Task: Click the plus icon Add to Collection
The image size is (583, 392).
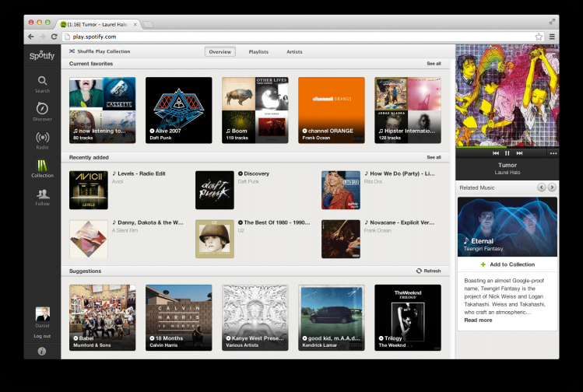Action: point(483,264)
